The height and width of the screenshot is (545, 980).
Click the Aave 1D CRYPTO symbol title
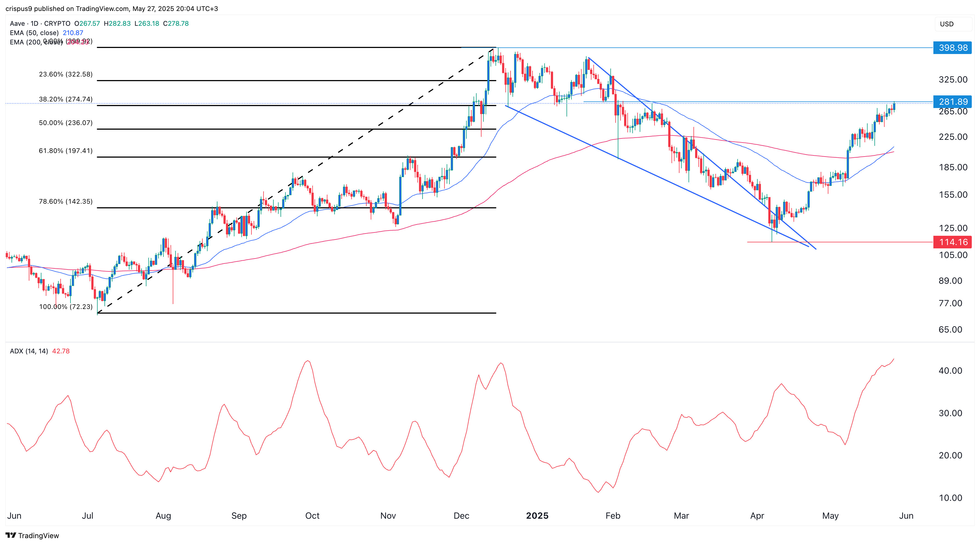[x=40, y=24]
